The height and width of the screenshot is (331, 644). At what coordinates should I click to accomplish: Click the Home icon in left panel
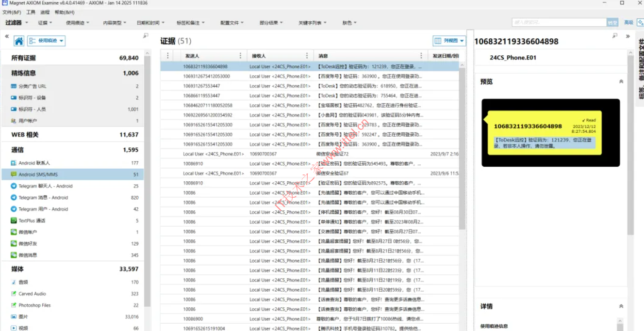(x=19, y=41)
